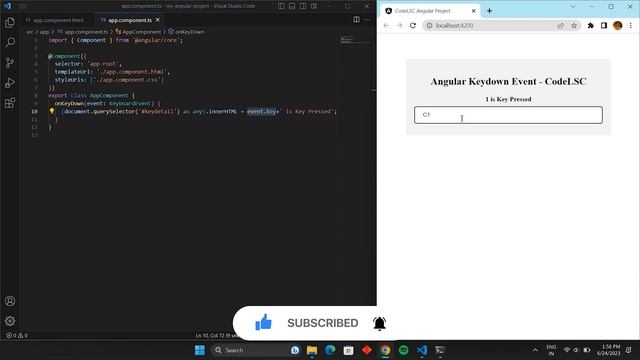Viewport: 640px width, 360px height.
Task: View site information icon in address bar
Action: [x=429, y=25]
